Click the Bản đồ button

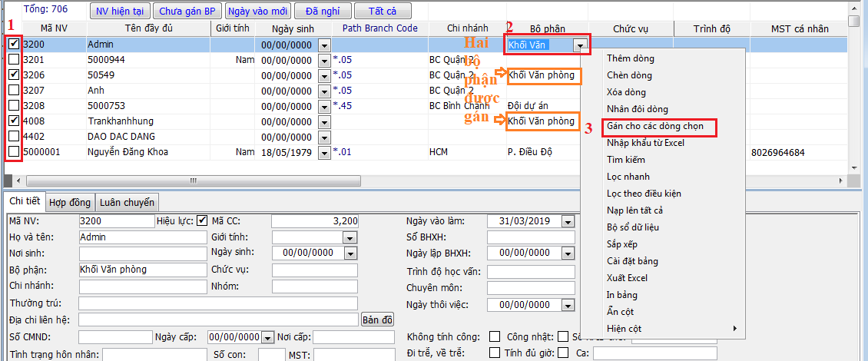point(377,320)
